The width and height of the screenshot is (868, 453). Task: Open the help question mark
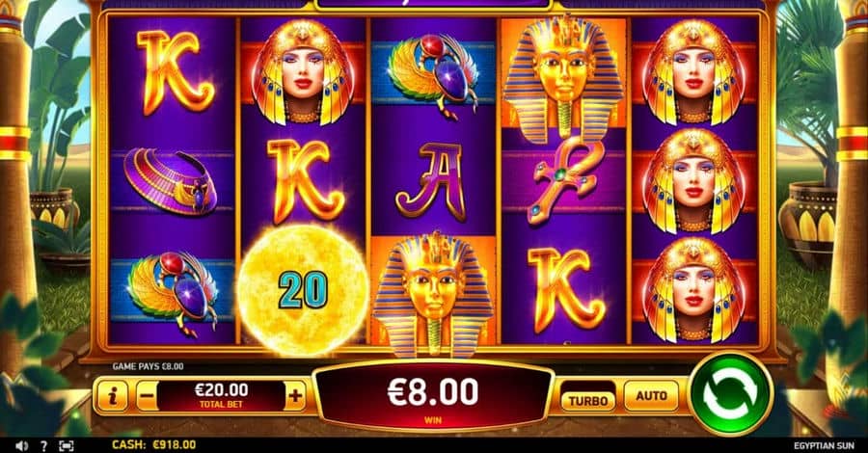pos(43,445)
